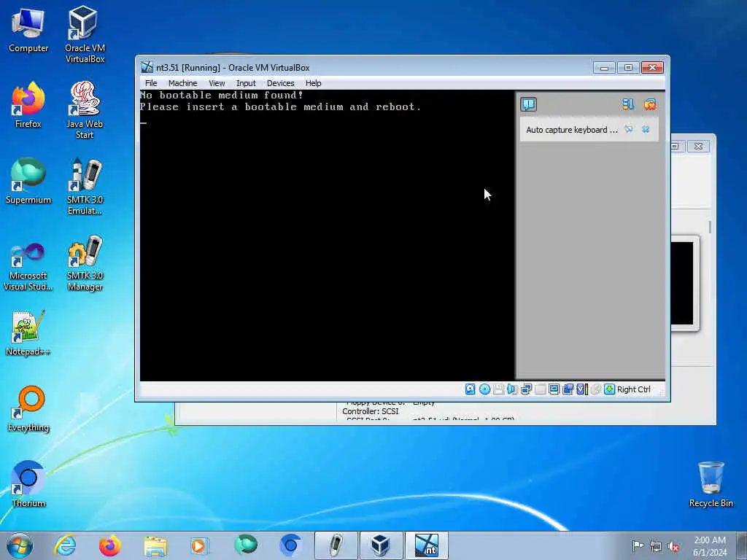Image resolution: width=747 pixels, height=560 pixels.
Task: Click the Show desktop strip at taskbar end
Action: pyautogui.click(x=742, y=545)
